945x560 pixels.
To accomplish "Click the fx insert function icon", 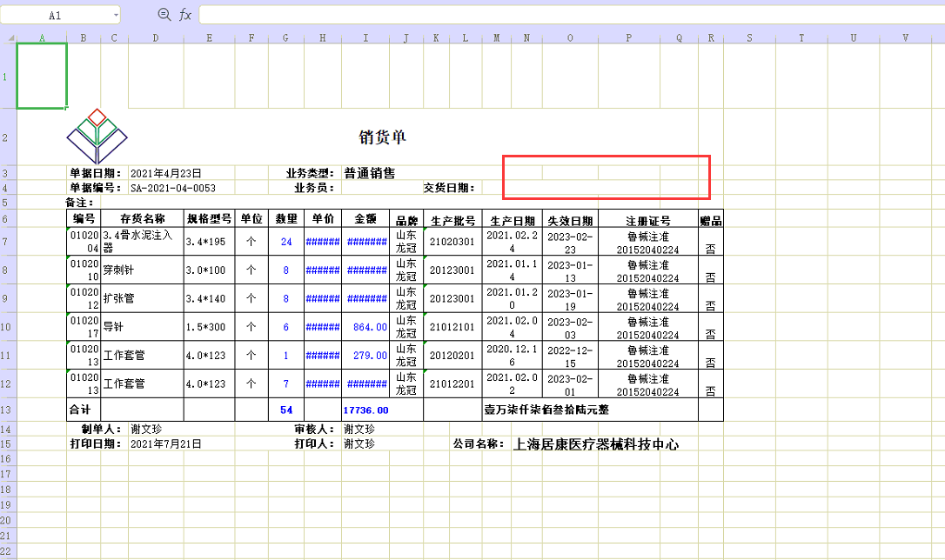I will tap(185, 15).
